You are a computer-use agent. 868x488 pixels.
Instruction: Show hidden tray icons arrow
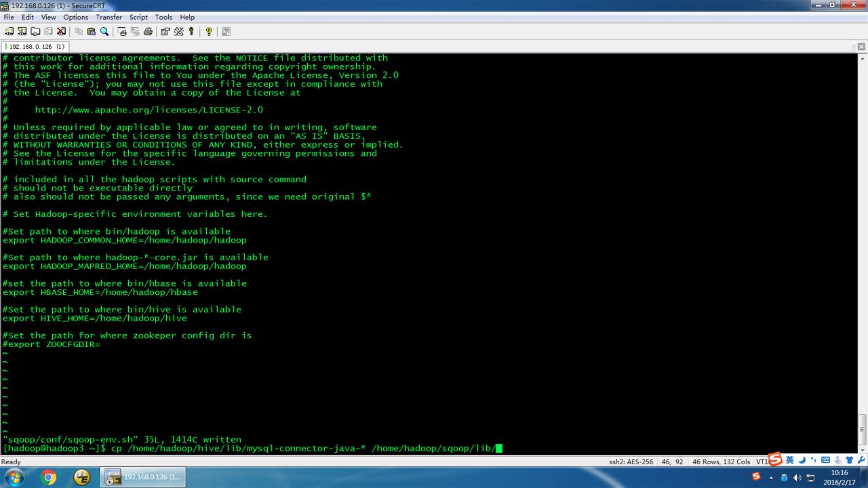(771, 477)
